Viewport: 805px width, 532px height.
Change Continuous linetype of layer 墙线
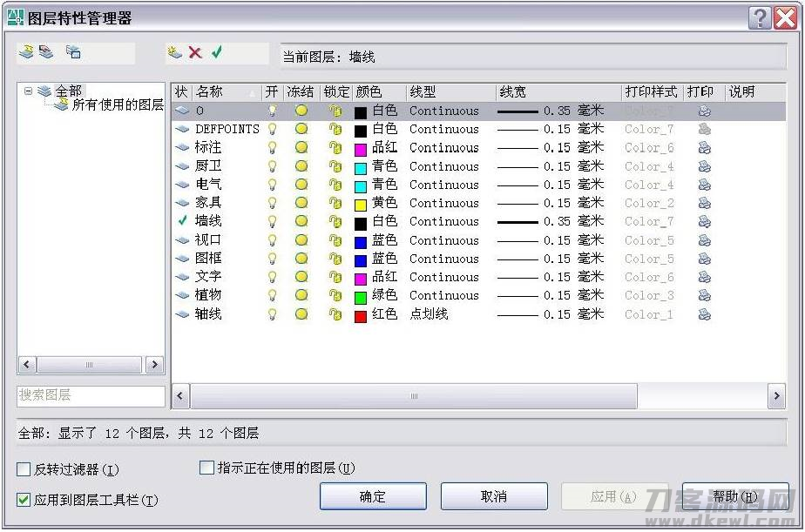444,222
